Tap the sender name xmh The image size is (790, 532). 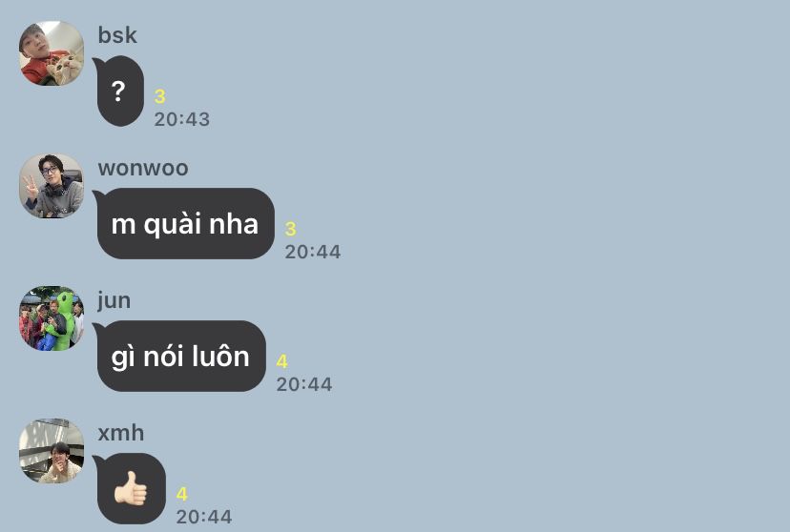[x=121, y=433]
